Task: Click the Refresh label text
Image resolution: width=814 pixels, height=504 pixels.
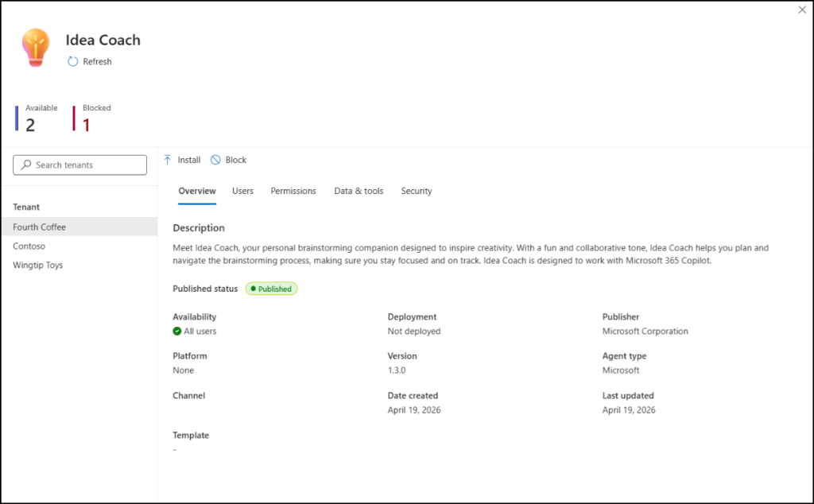Action: coord(97,61)
